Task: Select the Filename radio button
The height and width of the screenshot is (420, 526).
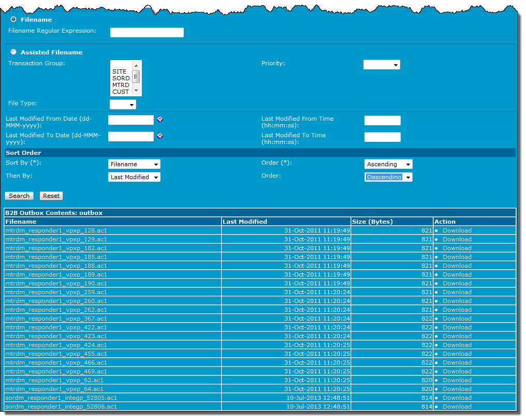Action: tap(13, 19)
